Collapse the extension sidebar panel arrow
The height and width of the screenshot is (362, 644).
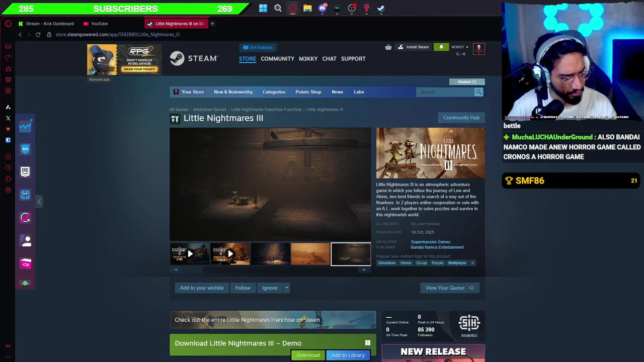(39, 202)
